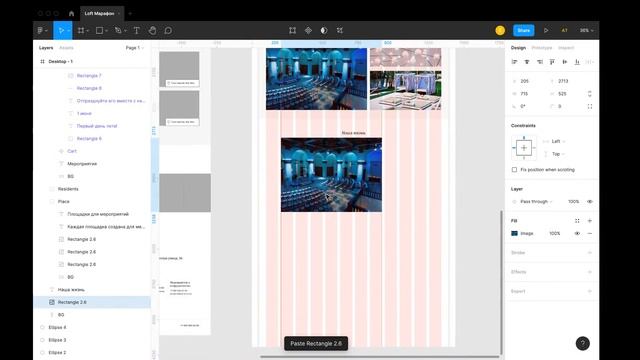Open vertical constraint Top dropdown

coord(558,154)
